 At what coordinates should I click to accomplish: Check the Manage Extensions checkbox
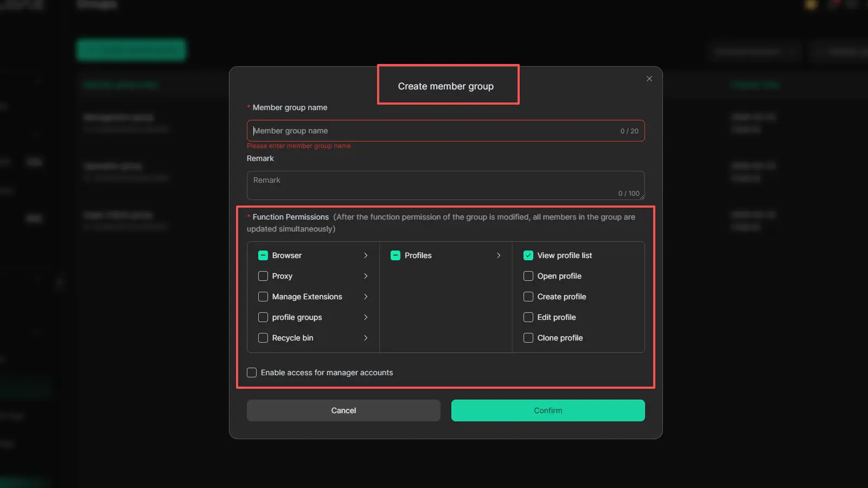[x=263, y=297]
